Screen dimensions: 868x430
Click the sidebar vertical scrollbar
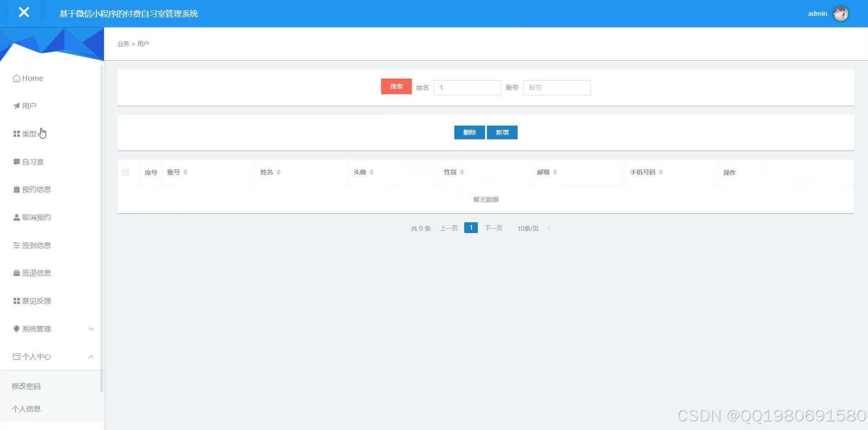click(x=102, y=228)
